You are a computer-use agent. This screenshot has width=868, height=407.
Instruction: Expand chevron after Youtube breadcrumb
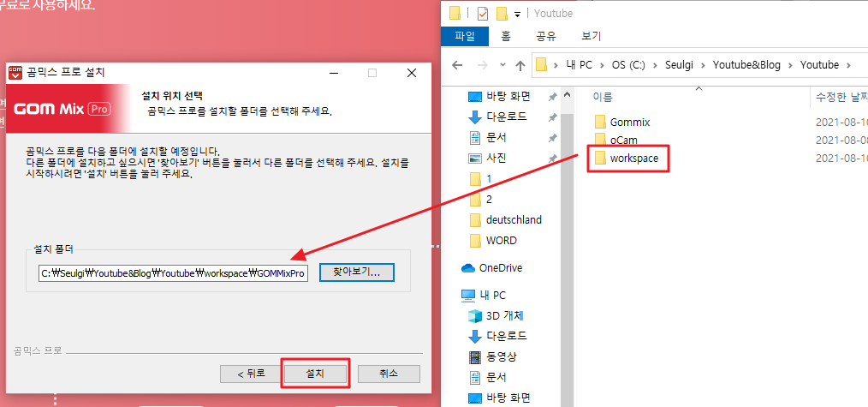[x=848, y=65]
